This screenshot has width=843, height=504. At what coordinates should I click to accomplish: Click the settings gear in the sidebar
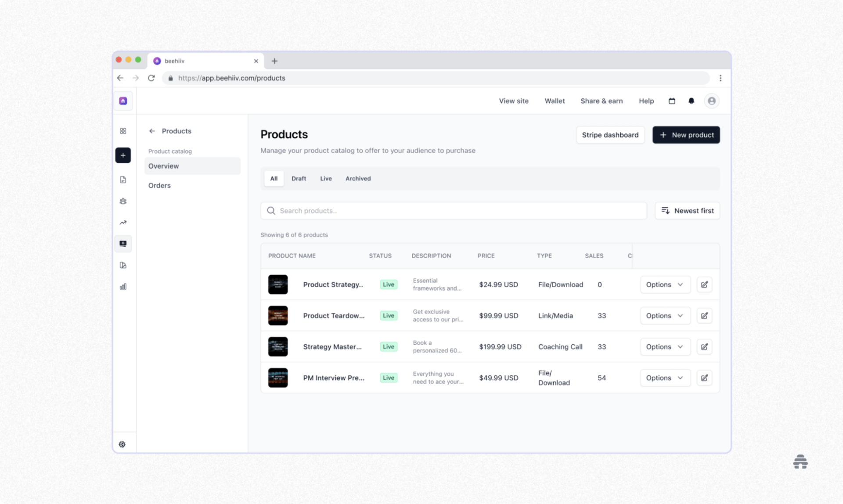122,444
